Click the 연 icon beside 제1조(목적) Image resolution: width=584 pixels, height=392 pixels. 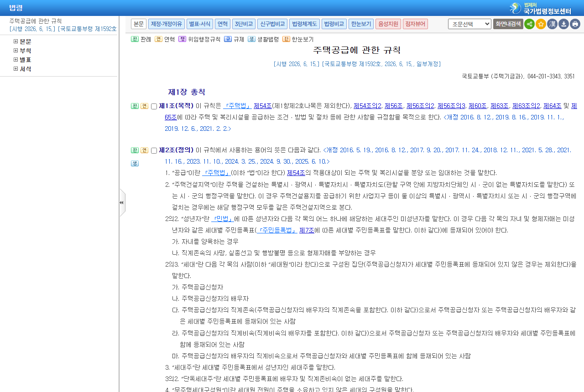click(144, 106)
